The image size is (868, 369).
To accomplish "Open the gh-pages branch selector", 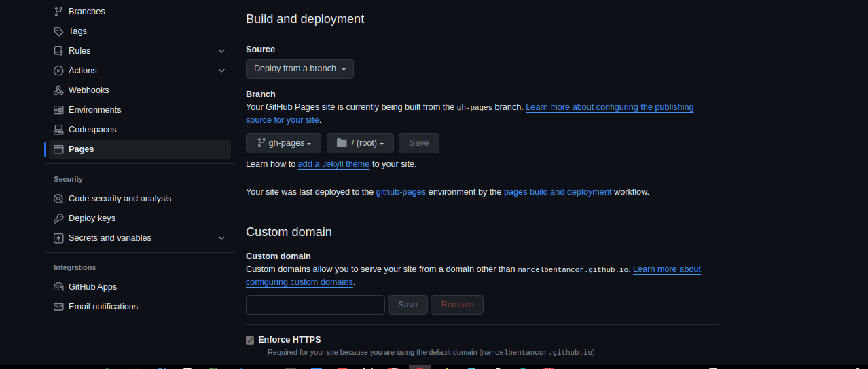I will point(283,143).
